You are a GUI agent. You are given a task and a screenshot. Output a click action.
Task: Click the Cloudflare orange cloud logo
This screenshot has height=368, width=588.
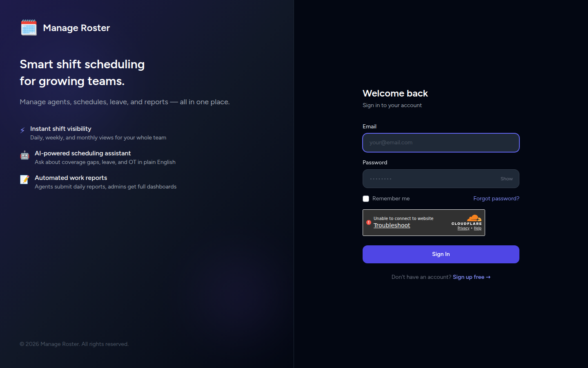coord(474,219)
